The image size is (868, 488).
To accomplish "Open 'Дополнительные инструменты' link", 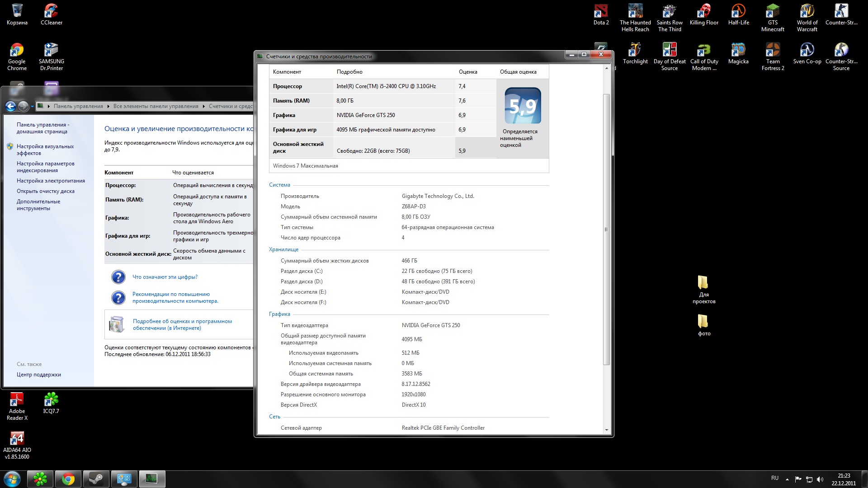I will click(x=38, y=205).
